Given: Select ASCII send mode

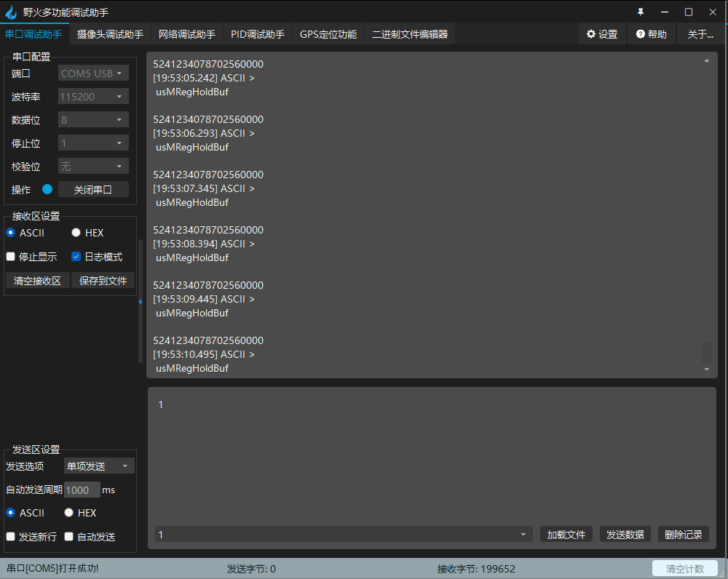Looking at the screenshot, I should tap(11, 513).
